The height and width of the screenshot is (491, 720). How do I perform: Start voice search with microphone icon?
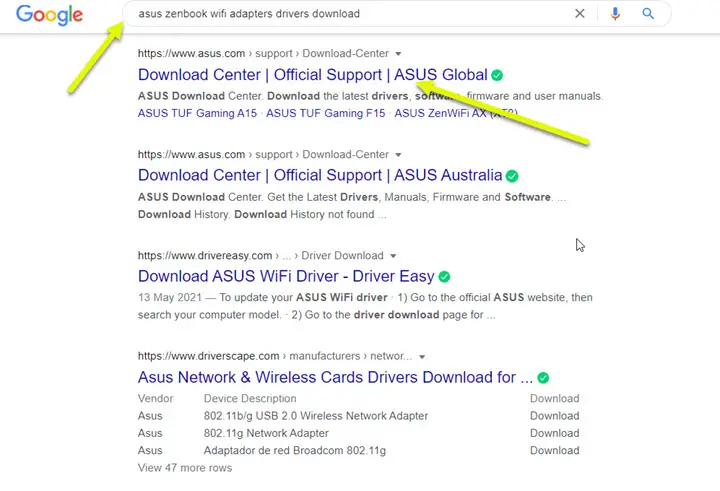[x=615, y=14]
